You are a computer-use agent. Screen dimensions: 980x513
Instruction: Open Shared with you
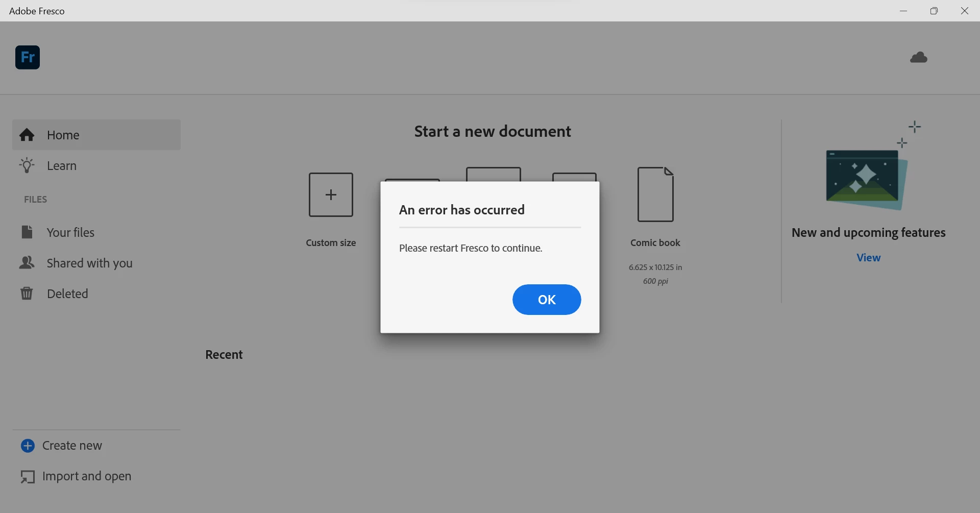coord(96,263)
